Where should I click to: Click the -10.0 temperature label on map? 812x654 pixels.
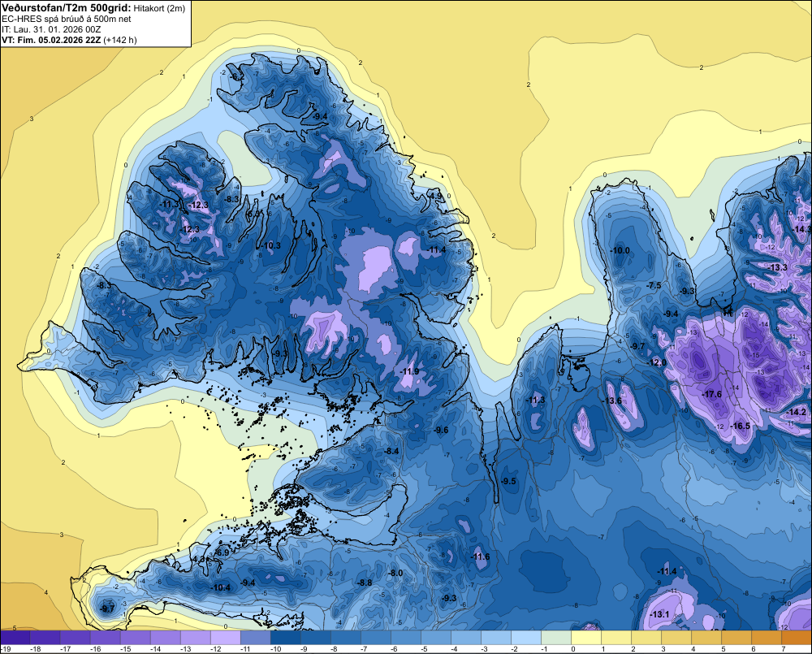(x=620, y=251)
